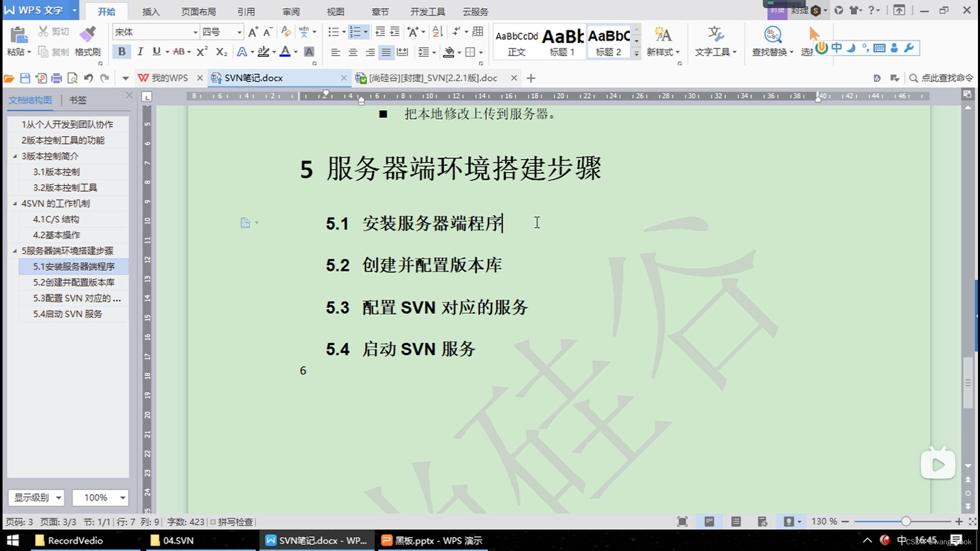Click the insert table grid icon
This screenshot has height=551, width=980.
click(477, 31)
